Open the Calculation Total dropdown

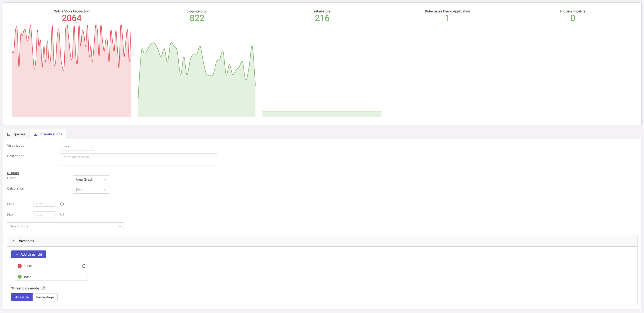[x=91, y=190]
